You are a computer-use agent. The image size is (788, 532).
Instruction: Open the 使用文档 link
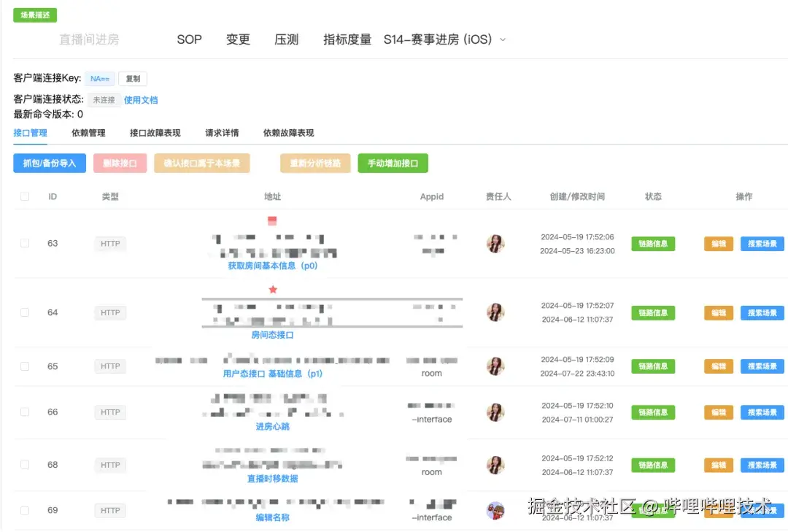[x=141, y=100]
